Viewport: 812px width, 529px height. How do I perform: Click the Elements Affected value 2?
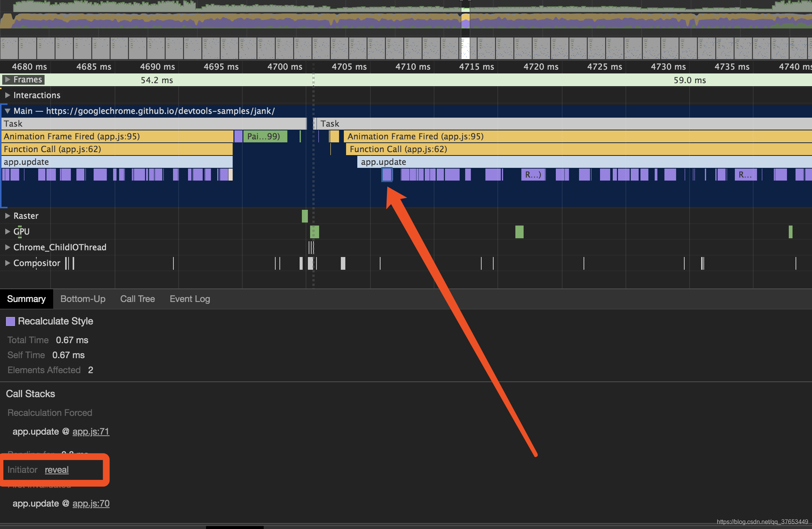(91, 370)
